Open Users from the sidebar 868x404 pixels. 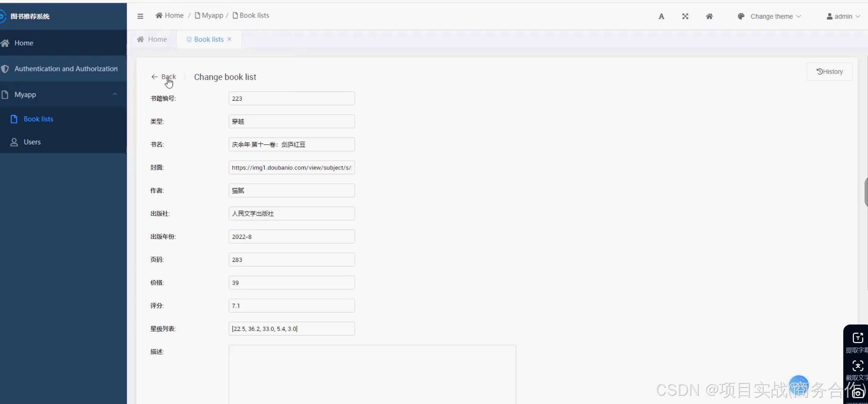32,142
